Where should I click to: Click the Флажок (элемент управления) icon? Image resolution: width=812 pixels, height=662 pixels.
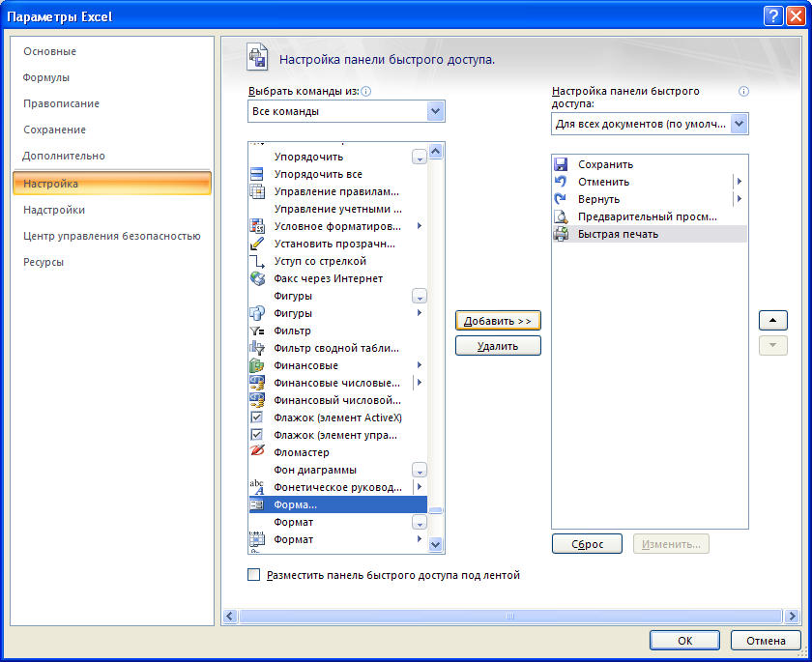[256, 435]
